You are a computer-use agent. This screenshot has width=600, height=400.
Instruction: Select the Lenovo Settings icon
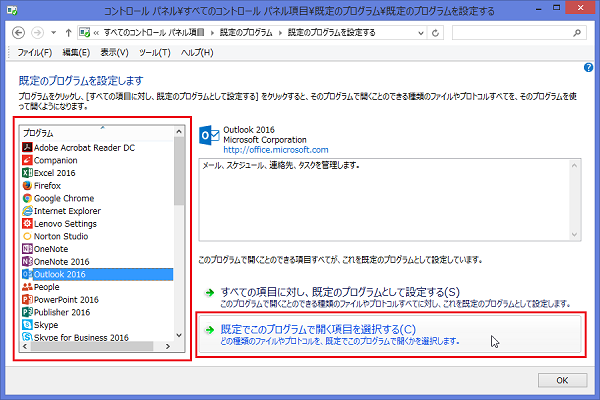(27, 223)
